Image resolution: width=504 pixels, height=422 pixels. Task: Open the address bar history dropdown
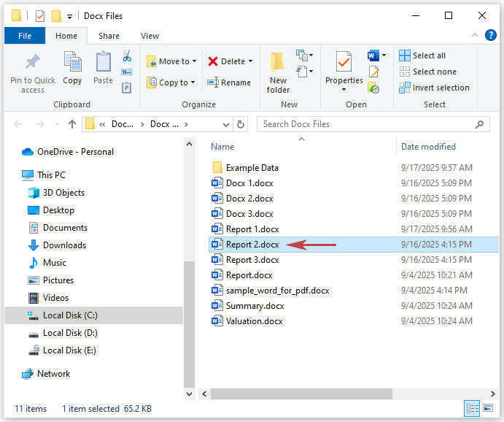226,124
